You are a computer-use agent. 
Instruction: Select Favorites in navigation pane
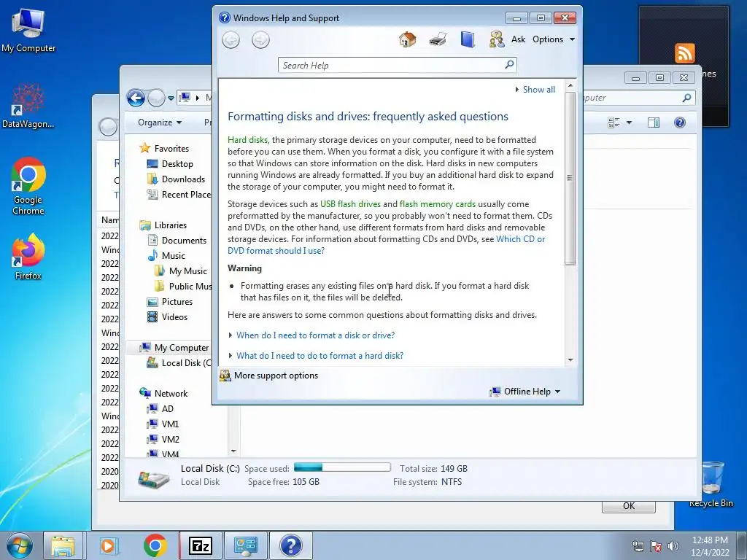coord(171,149)
